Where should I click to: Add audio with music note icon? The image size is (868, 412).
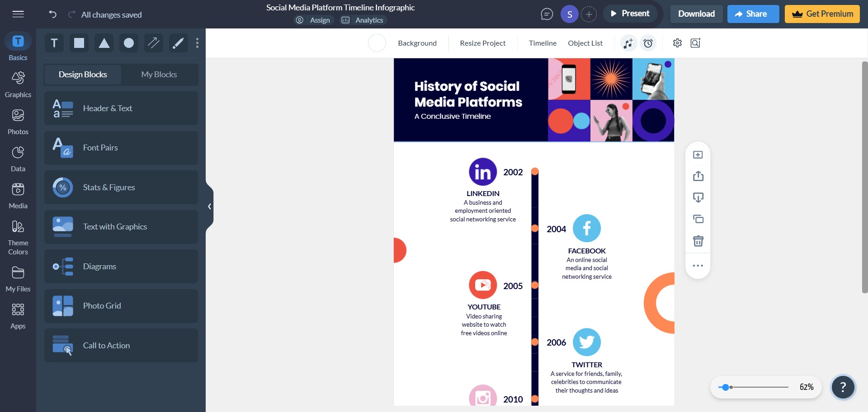pos(628,43)
